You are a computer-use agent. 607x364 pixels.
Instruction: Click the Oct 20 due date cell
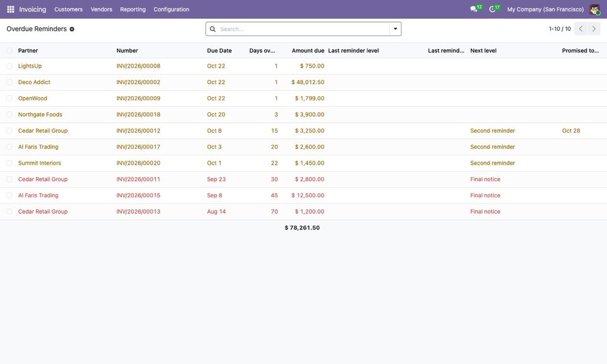coord(216,115)
